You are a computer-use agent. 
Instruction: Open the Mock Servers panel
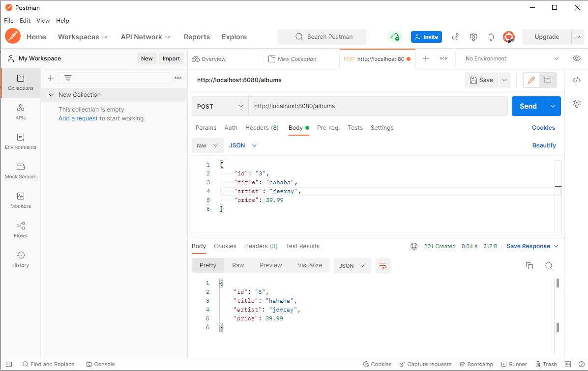pyautogui.click(x=20, y=171)
